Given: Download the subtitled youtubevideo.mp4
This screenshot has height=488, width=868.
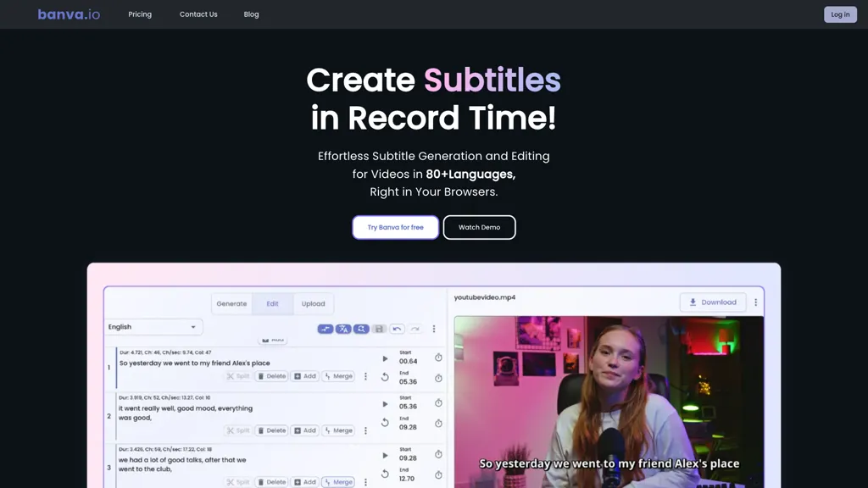Looking at the screenshot, I should pyautogui.click(x=712, y=302).
